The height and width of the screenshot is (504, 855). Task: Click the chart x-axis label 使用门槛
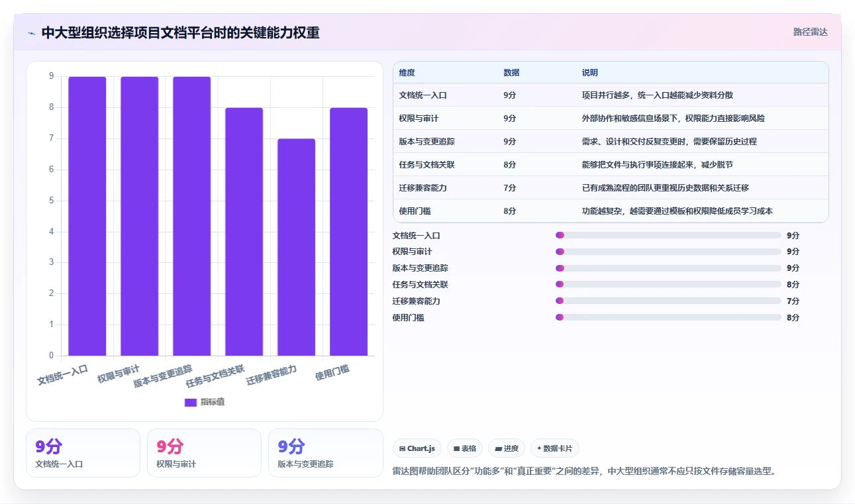click(332, 373)
